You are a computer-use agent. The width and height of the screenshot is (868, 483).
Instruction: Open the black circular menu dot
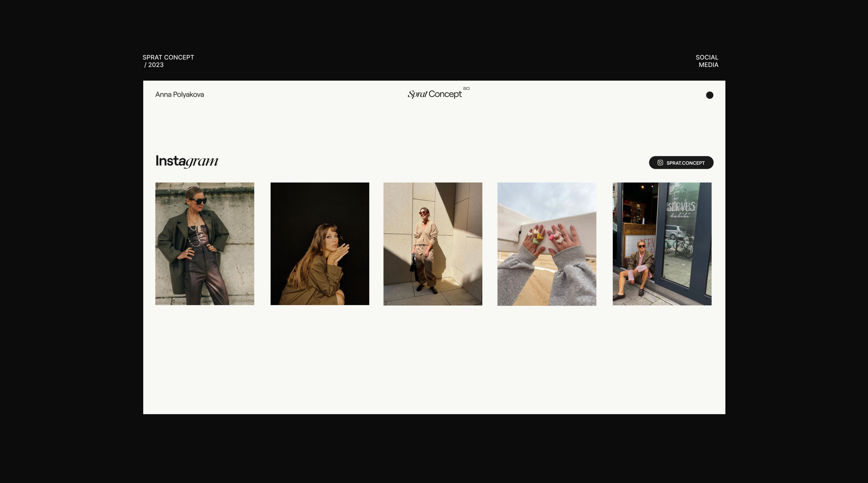(x=709, y=95)
